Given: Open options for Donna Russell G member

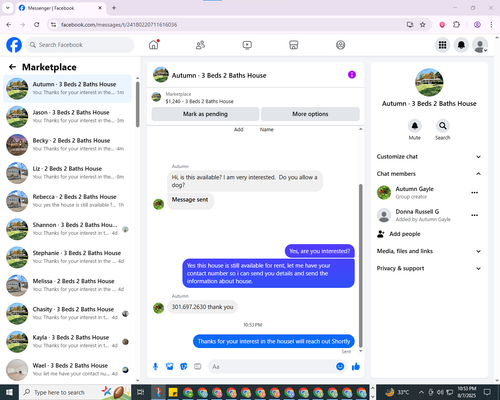Looking at the screenshot, I should tap(475, 215).
